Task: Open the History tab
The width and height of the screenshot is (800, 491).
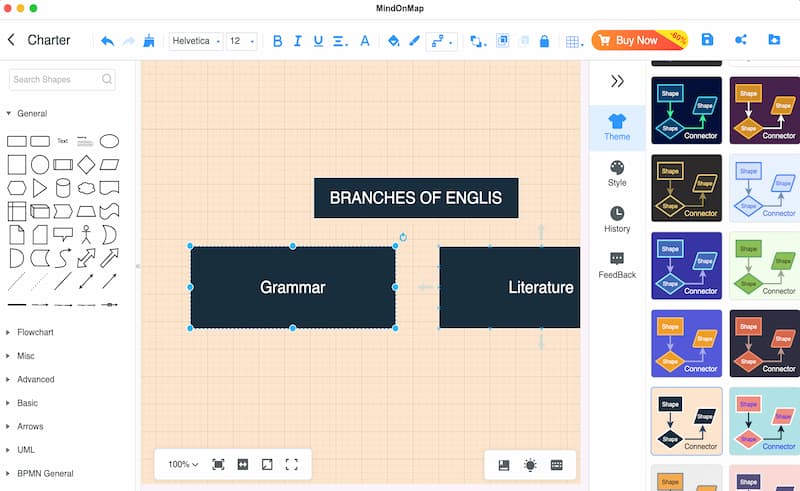Action: pyautogui.click(x=617, y=220)
